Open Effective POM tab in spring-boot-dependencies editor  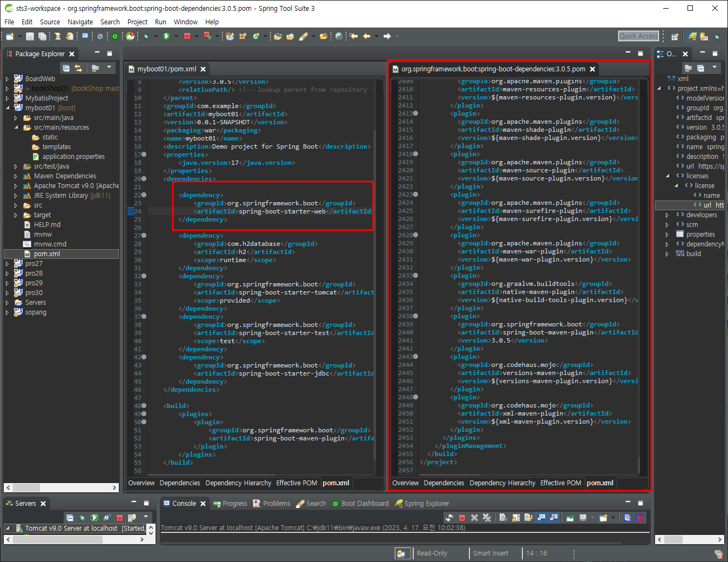pyautogui.click(x=561, y=483)
